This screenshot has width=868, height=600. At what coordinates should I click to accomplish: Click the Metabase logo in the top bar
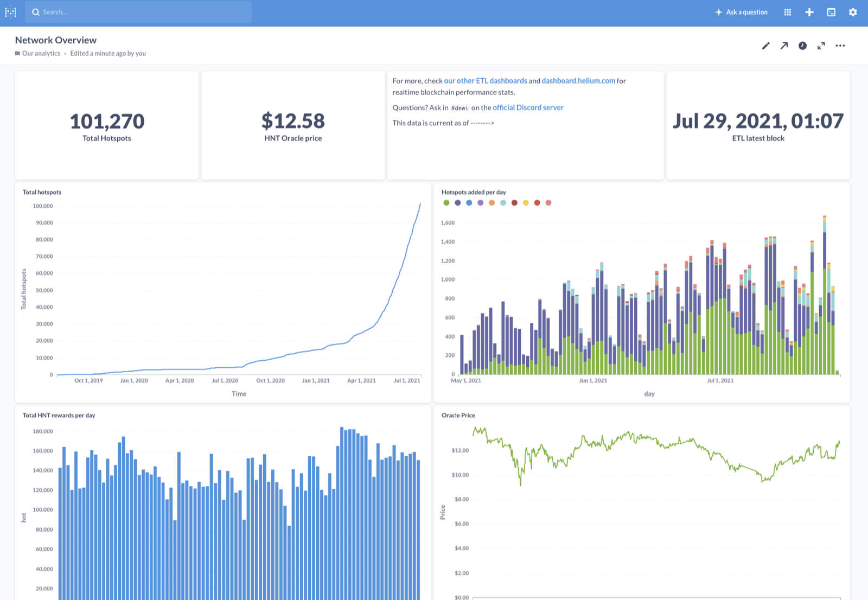point(10,12)
